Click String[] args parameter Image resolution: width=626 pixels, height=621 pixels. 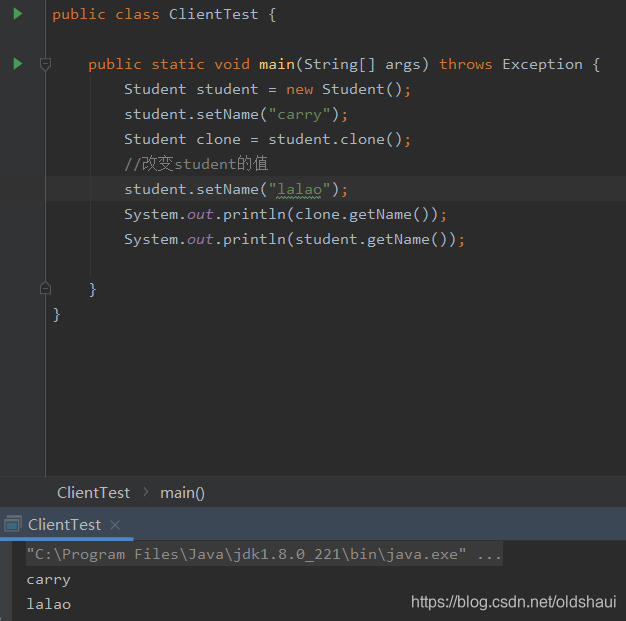pyautogui.click(x=362, y=64)
